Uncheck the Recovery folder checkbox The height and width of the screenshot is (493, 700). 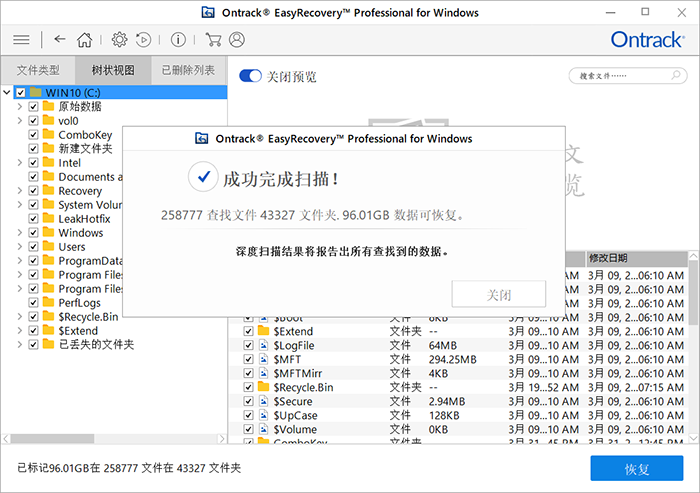tap(34, 191)
